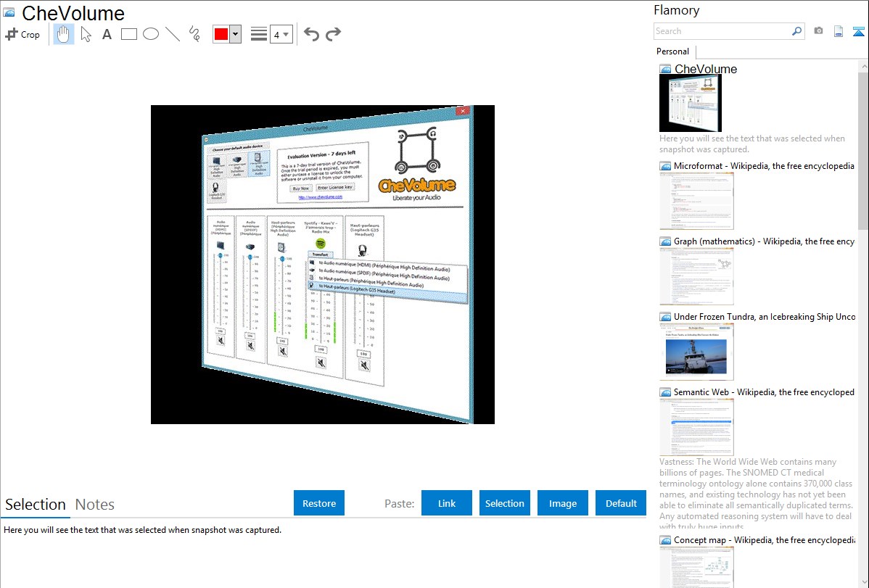Click the main CheVolume screenshot preview
Image resolution: width=869 pixels, height=588 pixels.
[323, 265]
